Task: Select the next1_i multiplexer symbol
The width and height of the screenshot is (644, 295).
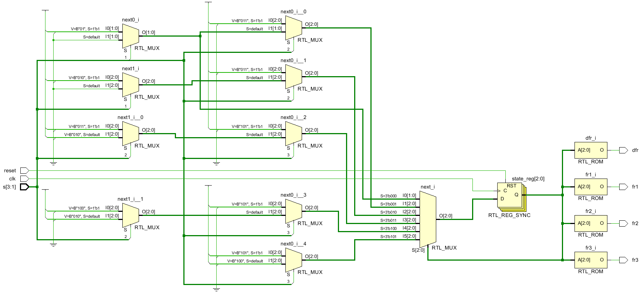Action: coord(131,85)
